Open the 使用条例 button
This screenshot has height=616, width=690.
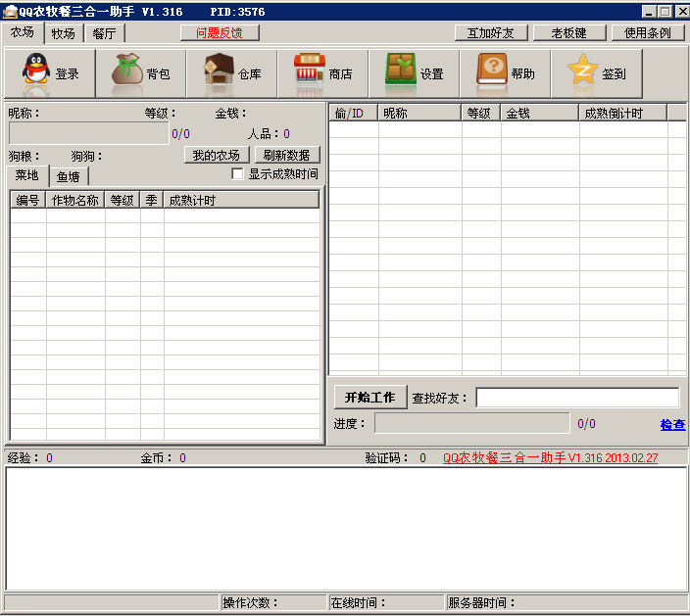(x=648, y=33)
